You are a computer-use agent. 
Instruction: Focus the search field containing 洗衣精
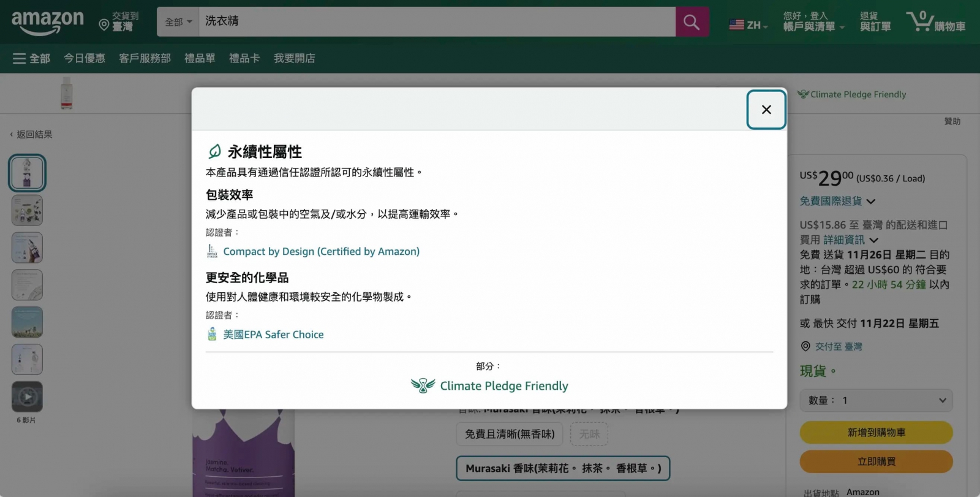click(437, 22)
